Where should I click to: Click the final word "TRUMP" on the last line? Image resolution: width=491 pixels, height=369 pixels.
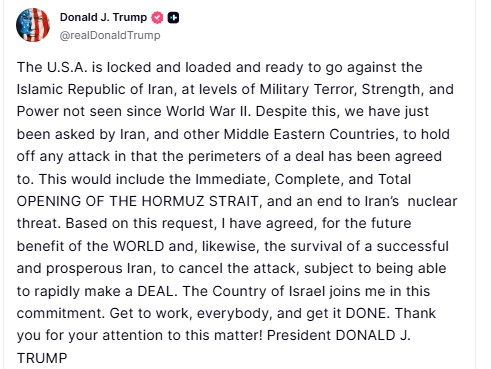tap(42, 358)
